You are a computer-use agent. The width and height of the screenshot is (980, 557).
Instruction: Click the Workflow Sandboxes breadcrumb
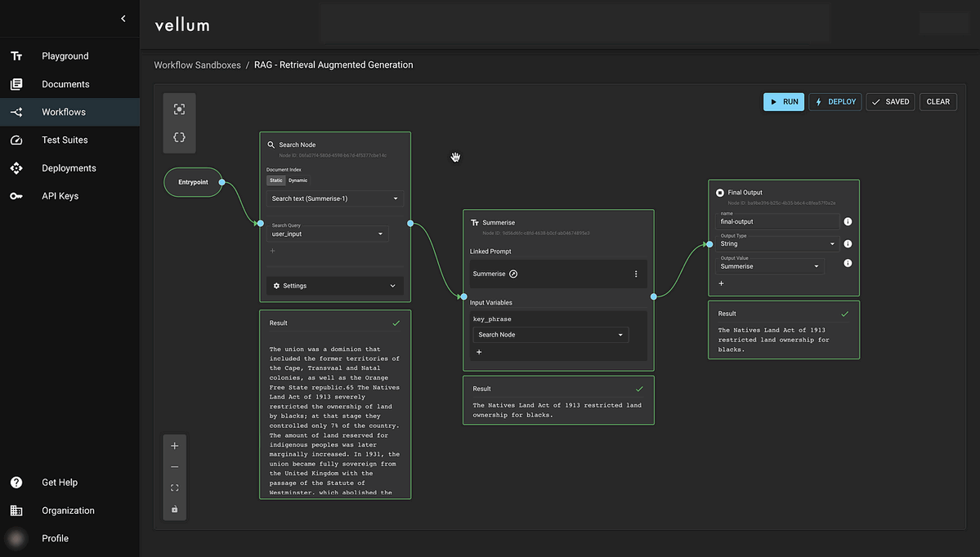click(x=198, y=65)
